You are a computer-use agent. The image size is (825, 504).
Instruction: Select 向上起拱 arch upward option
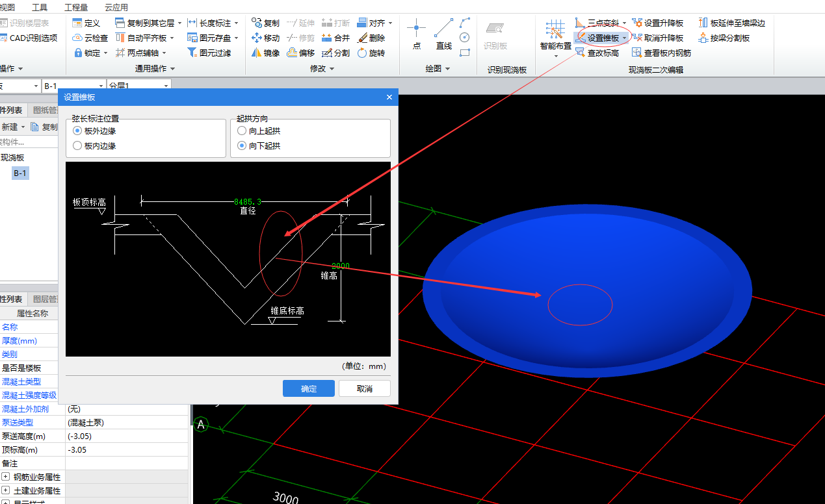point(259,131)
